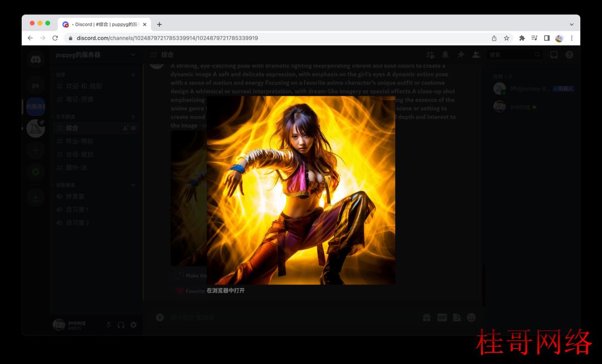
Task: Open the #会话-规划 channel
Action: [x=96, y=154]
